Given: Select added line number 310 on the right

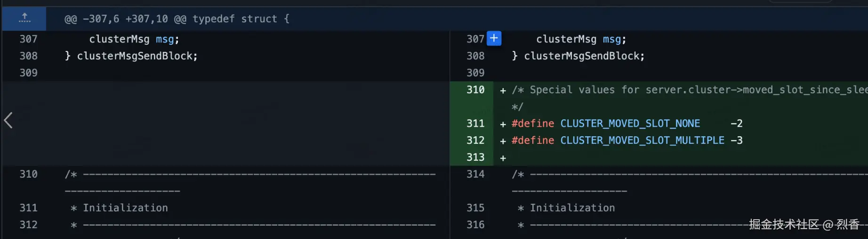Looking at the screenshot, I should (x=475, y=90).
